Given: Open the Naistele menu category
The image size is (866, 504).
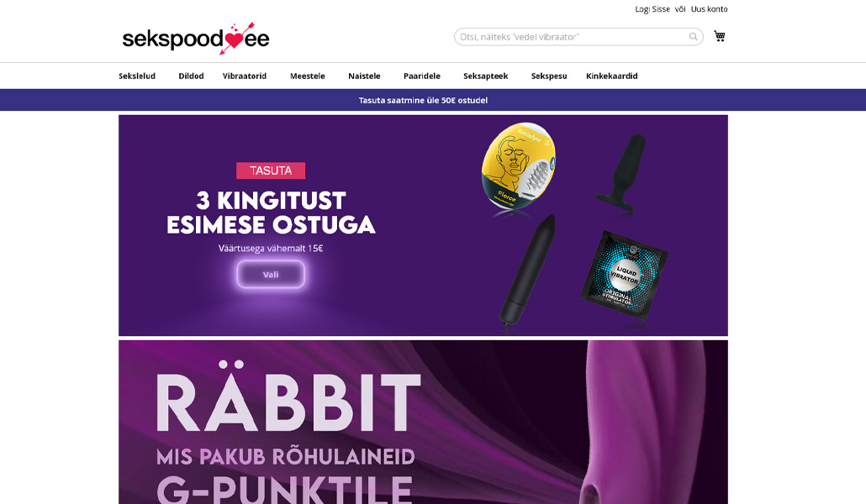Looking at the screenshot, I should 364,76.
